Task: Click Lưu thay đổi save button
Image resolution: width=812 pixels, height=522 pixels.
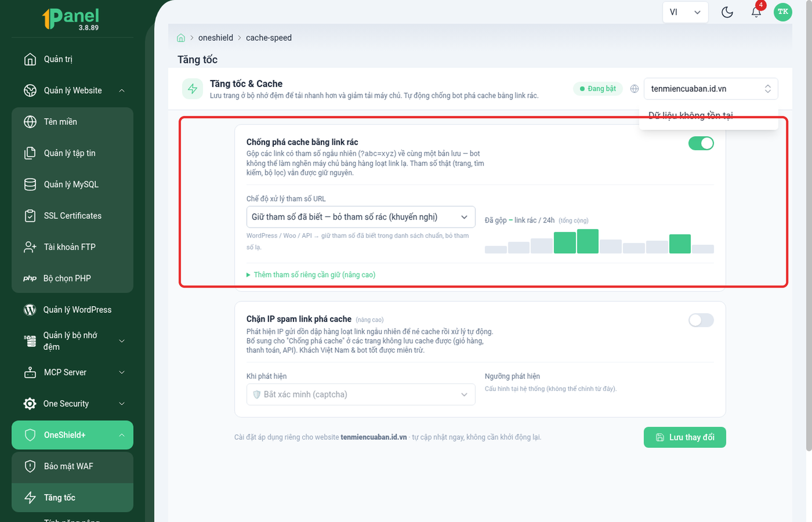Action: click(x=685, y=437)
